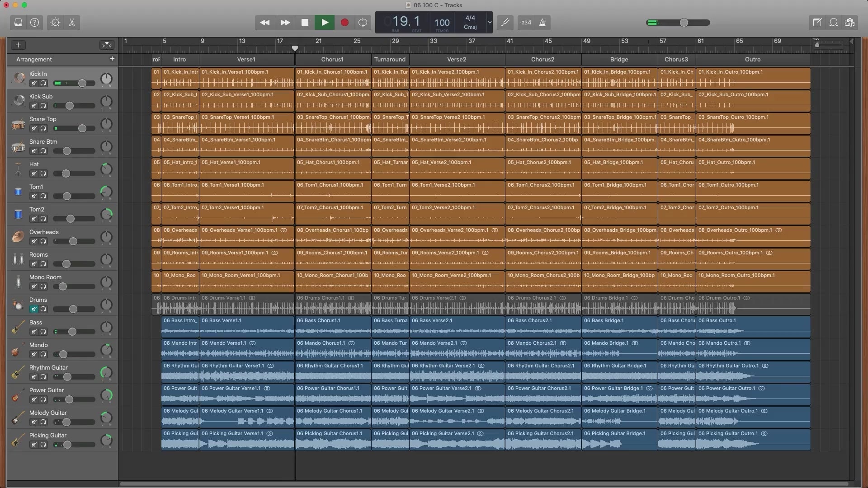This screenshot has width=868, height=488.
Task: Toggle the Metronome button
Action: 542,23
